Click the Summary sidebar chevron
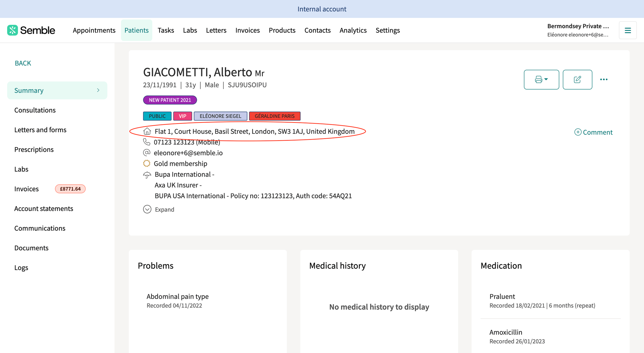 (98, 90)
